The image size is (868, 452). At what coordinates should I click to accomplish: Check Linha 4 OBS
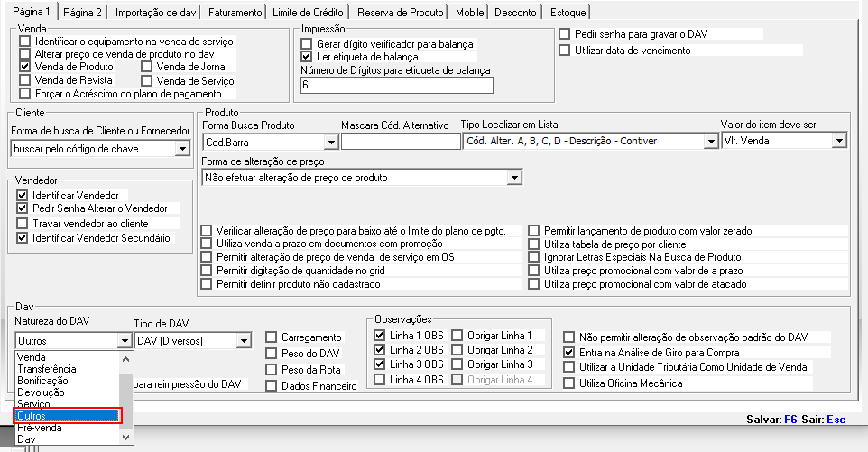379,380
